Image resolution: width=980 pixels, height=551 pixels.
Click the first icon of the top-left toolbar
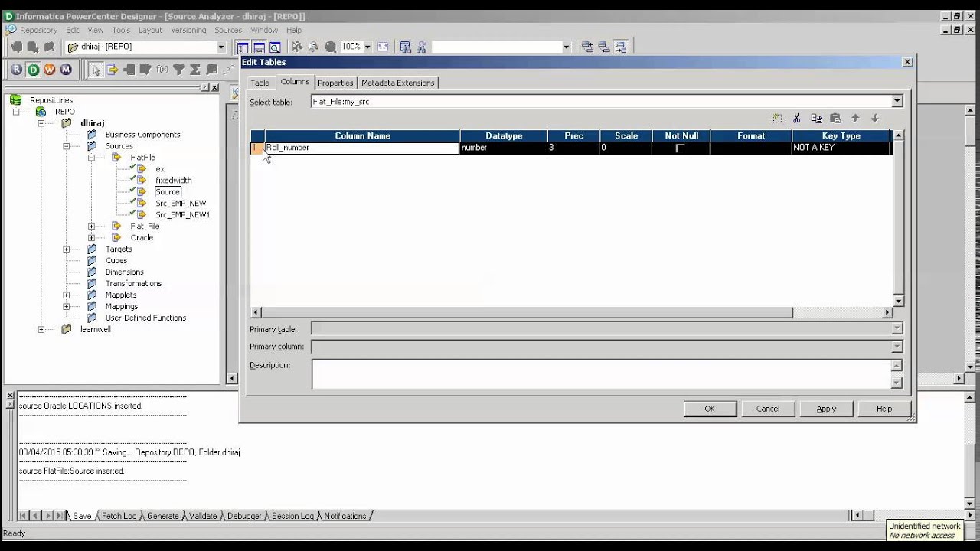[x=16, y=47]
